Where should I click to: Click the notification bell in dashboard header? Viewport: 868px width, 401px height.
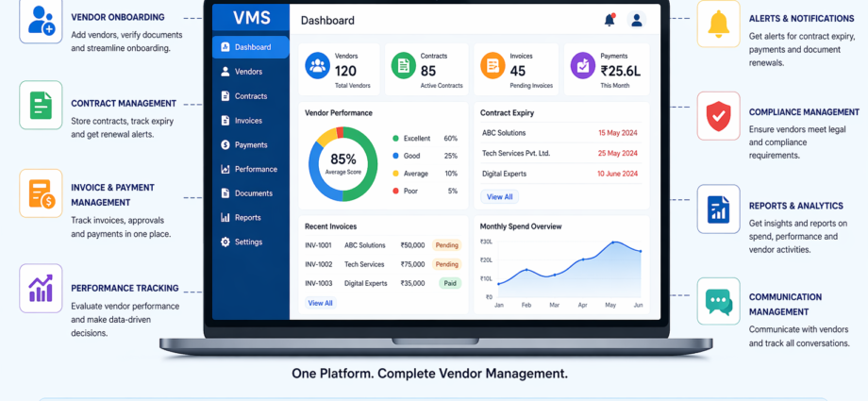[609, 20]
